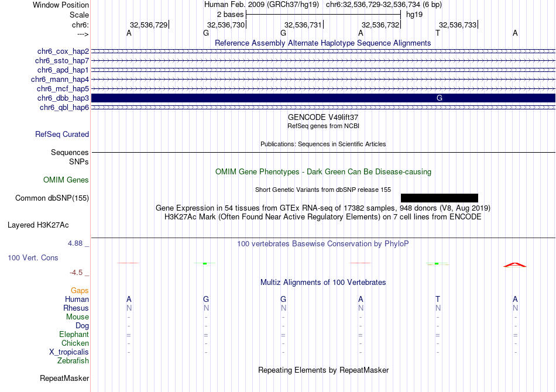Open Repeating Elements by RepeatMasker title
556x392 pixels.
[323, 370]
